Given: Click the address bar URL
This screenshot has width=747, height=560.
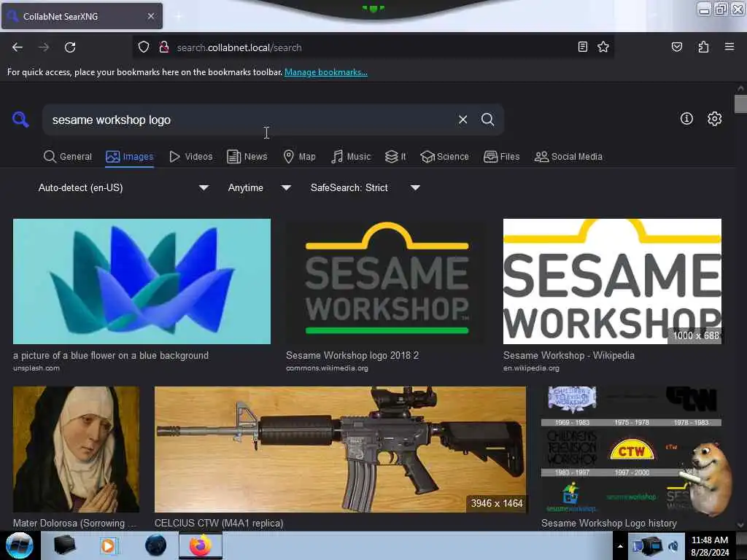Looking at the screenshot, I should point(239,47).
